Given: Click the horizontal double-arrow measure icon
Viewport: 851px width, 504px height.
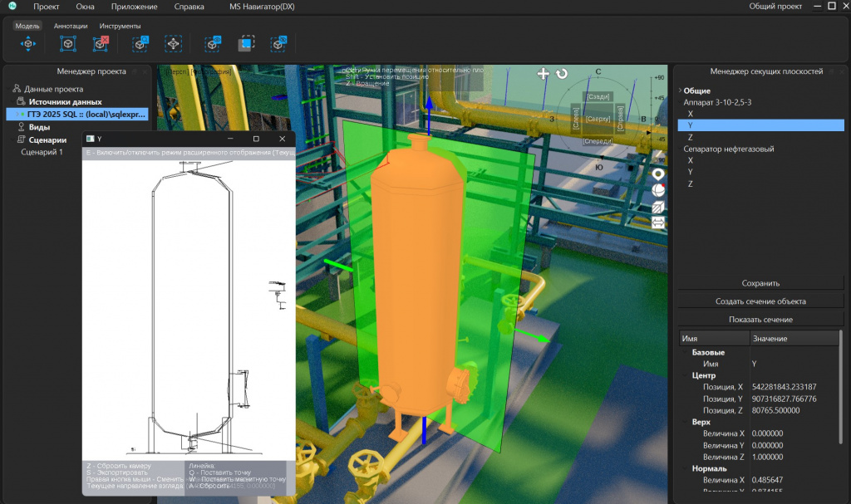Looking at the screenshot, I should click(658, 223).
